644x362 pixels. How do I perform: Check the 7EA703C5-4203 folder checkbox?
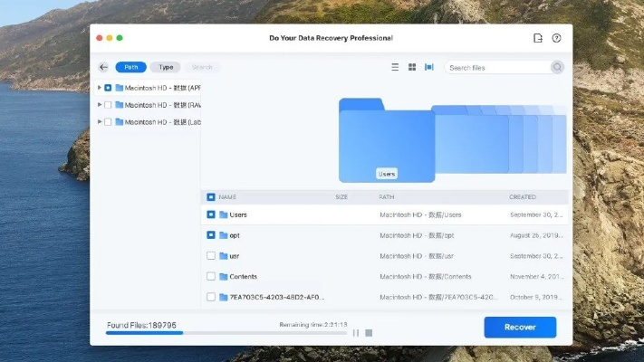pos(211,297)
